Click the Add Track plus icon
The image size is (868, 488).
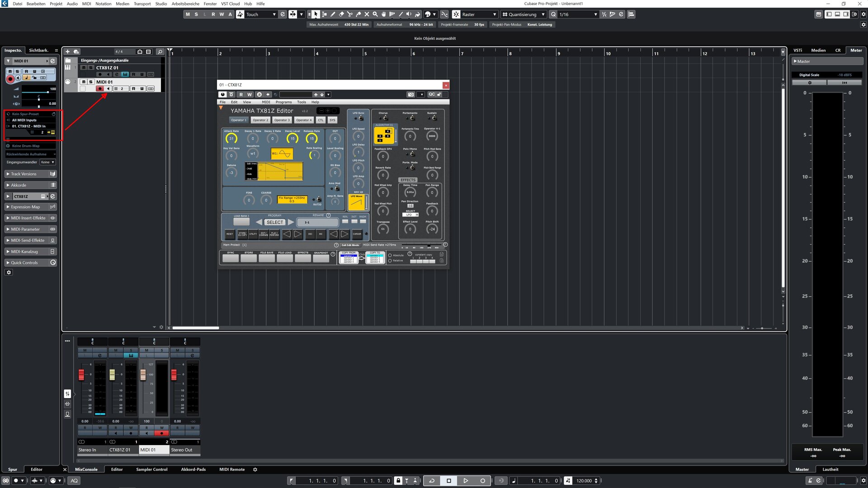click(x=67, y=52)
